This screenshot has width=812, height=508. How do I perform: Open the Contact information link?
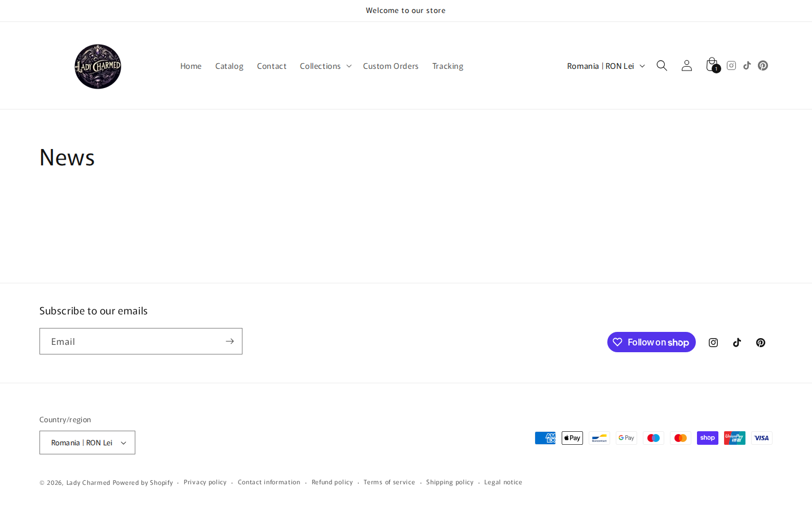[269, 482]
